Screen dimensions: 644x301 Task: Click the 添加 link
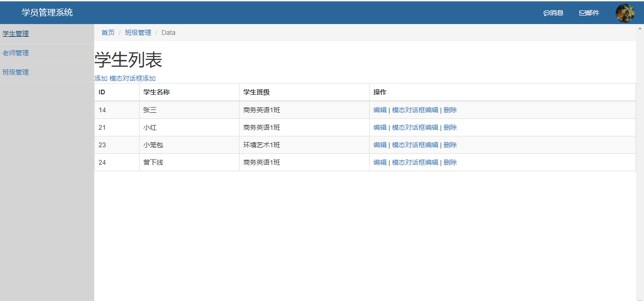101,78
